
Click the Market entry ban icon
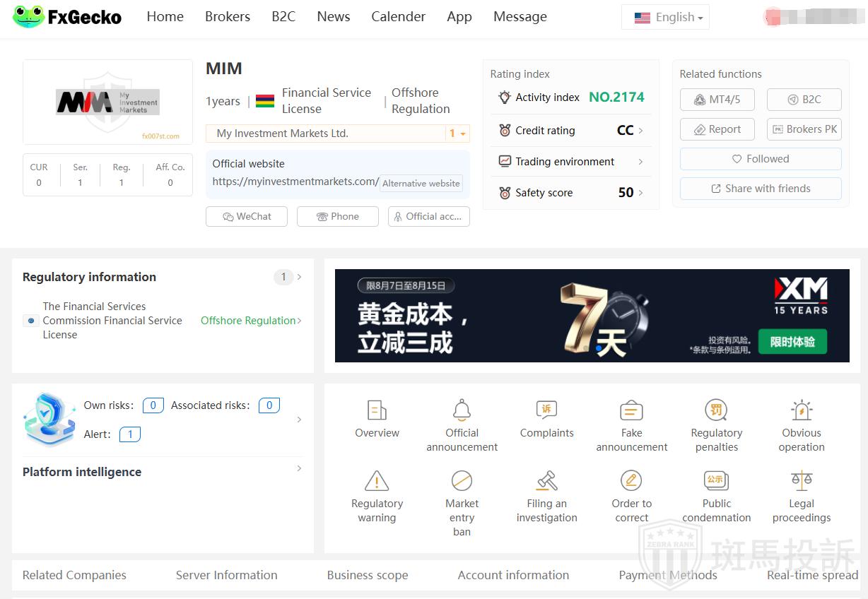pyautogui.click(x=462, y=481)
